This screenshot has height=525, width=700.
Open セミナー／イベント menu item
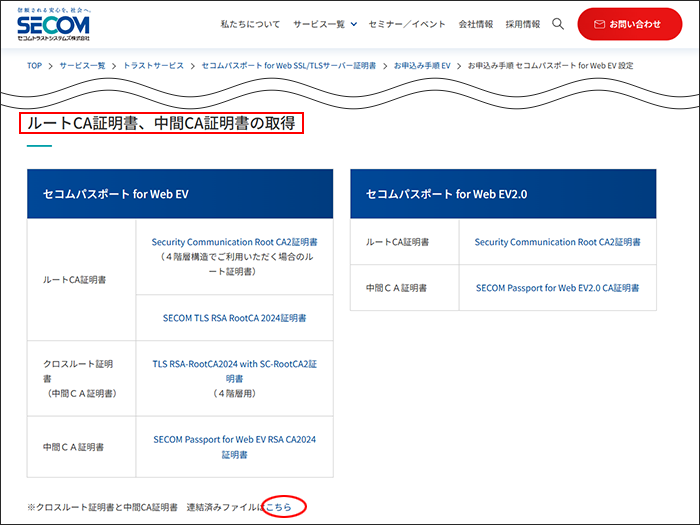point(407,24)
